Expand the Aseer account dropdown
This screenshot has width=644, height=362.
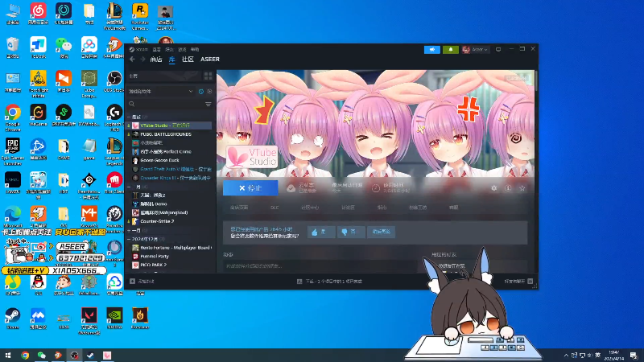475,50
